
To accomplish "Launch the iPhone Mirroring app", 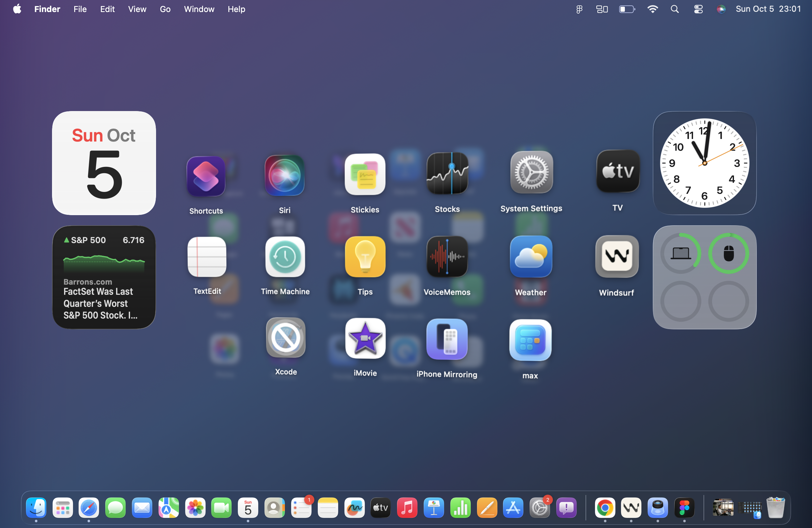I will [447, 339].
